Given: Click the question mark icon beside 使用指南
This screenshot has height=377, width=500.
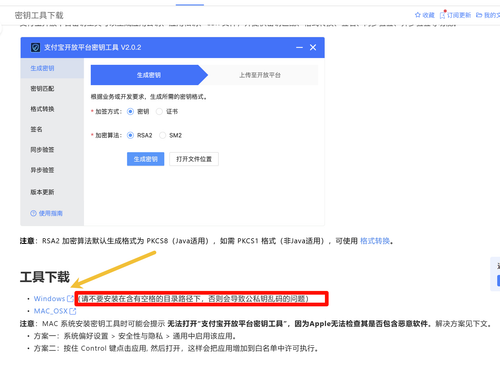Looking at the screenshot, I should 33,213.
